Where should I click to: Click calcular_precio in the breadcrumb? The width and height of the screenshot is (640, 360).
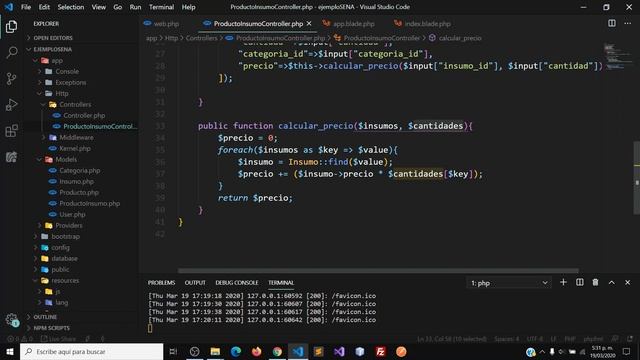pos(460,38)
